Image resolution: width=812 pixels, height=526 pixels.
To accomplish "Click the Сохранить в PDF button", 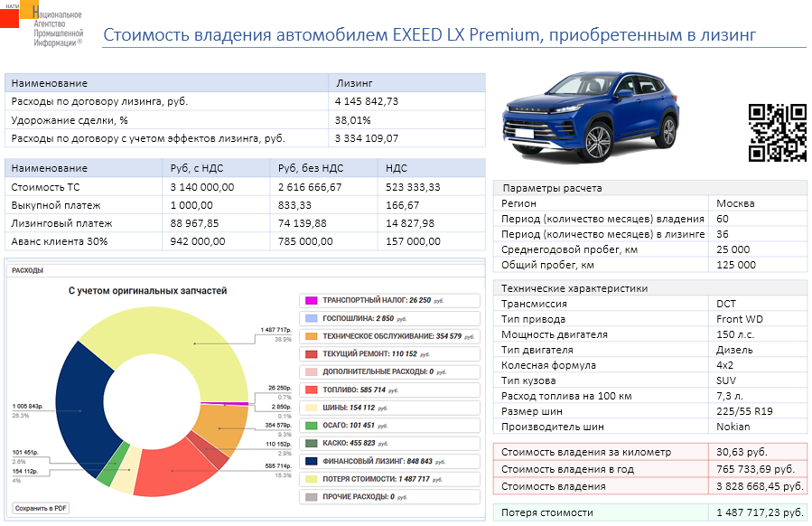I will 41,509.
